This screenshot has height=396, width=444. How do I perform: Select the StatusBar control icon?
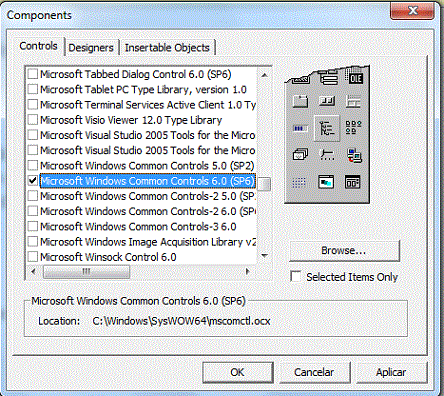pyautogui.click(x=353, y=101)
